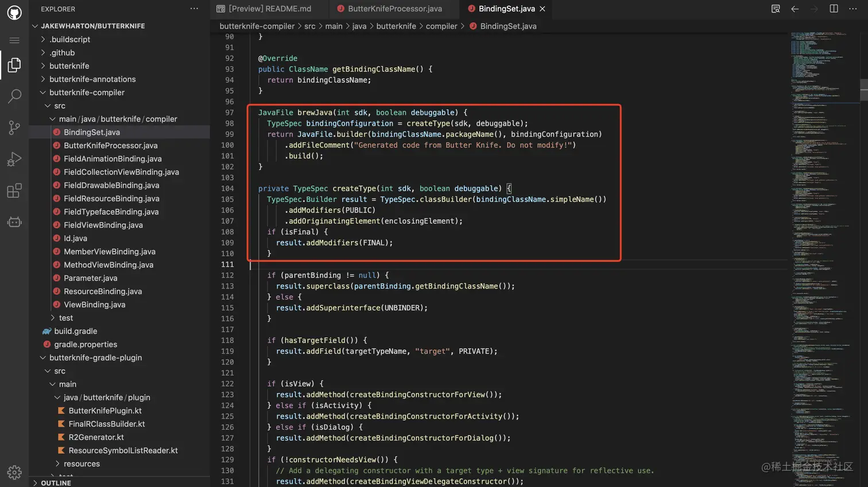
Task: Collapse the butterknife-gradle-plugin folder
Action: (x=119, y=357)
